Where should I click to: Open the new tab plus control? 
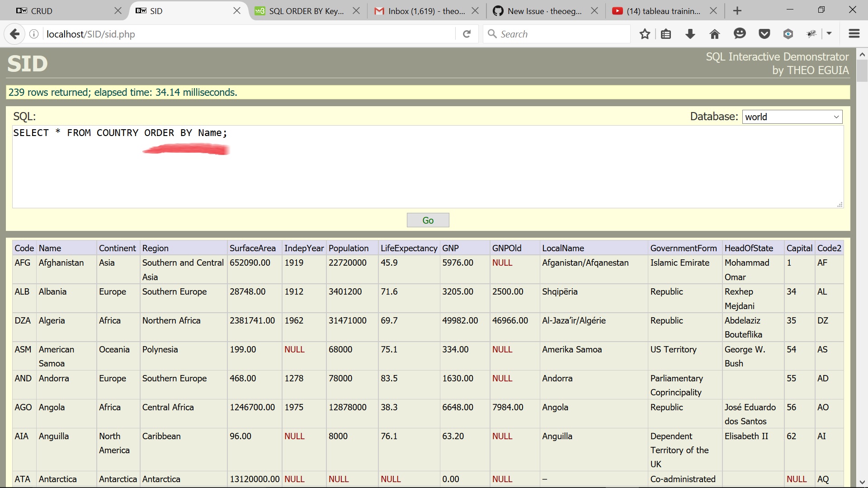coord(737,10)
